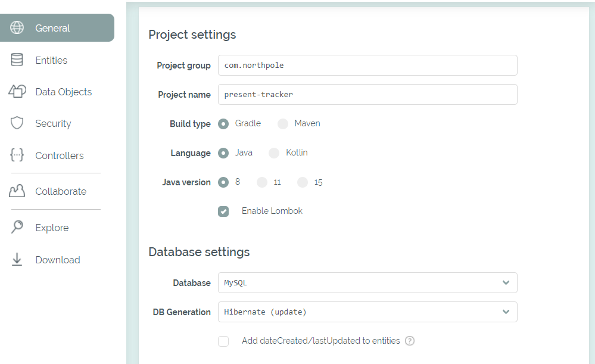Select Java version 11

(x=262, y=182)
